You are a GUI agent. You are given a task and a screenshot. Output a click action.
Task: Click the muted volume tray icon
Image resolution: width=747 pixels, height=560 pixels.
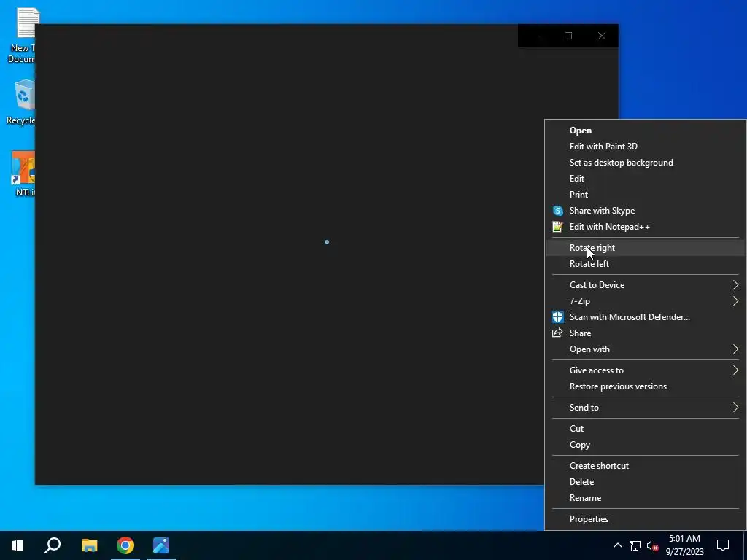[x=652, y=545]
